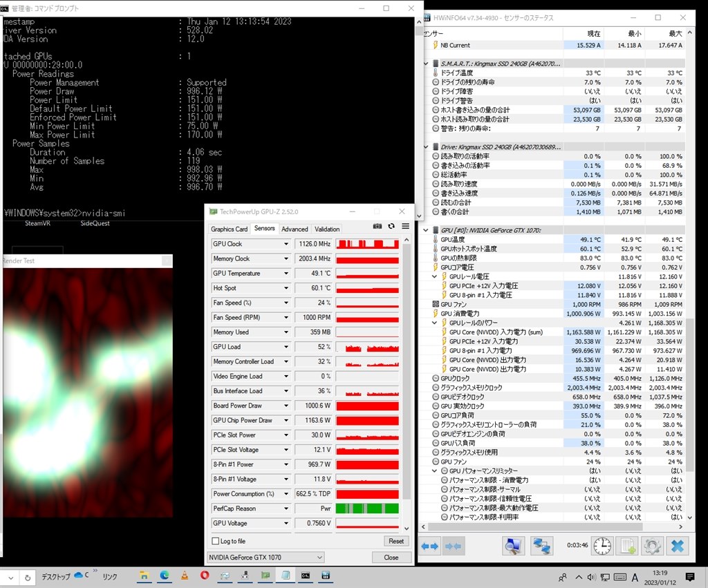Take a GPU-Z screenshot with the camera icon
708x588 pixels.
(x=378, y=226)
